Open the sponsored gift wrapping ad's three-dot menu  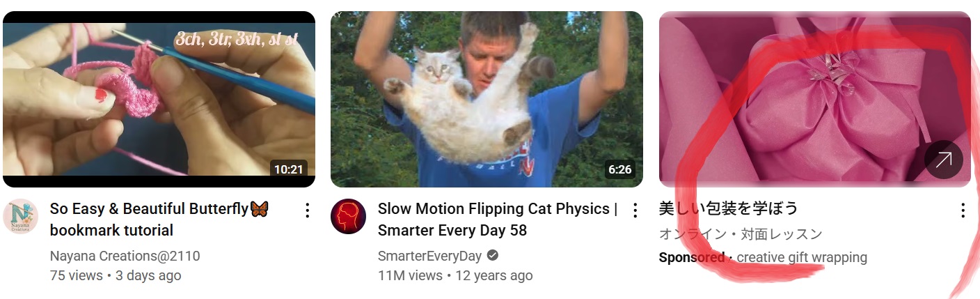(963, 210)
